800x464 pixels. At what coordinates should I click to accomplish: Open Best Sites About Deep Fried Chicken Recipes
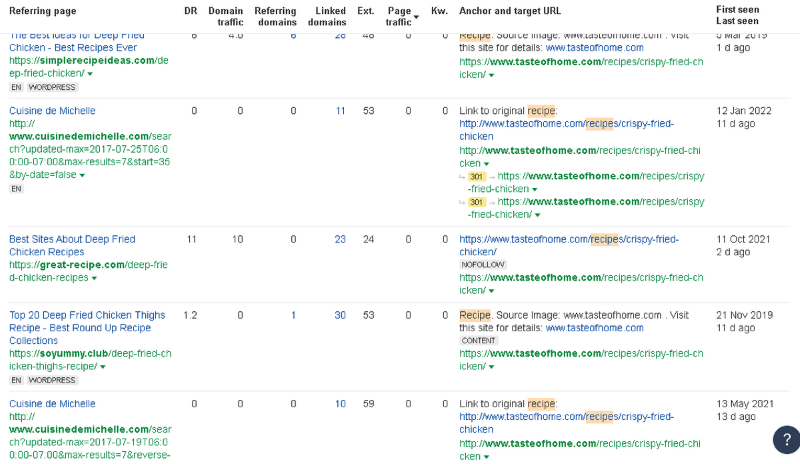(72, 246)
